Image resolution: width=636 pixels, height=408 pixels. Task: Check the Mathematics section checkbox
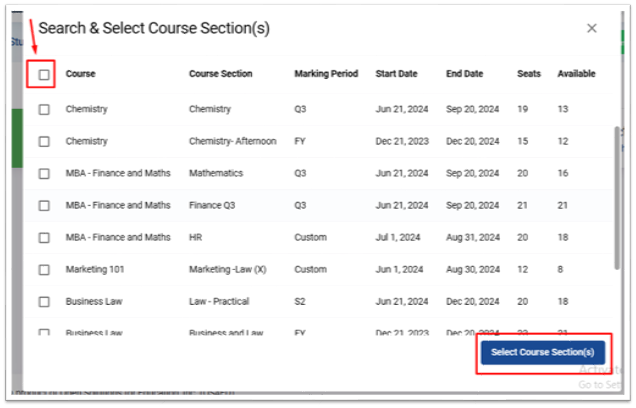point(44,174)
